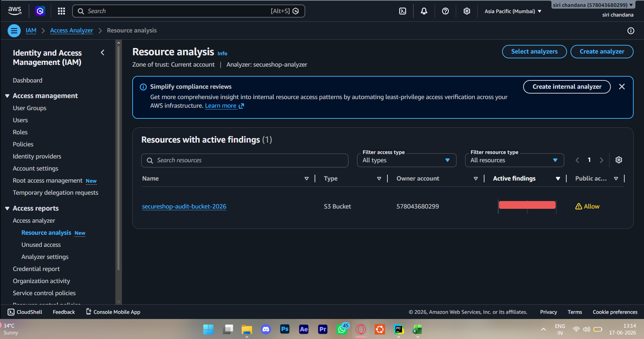Click Access Analyzer breadcrumb link

tap(71, 30)
